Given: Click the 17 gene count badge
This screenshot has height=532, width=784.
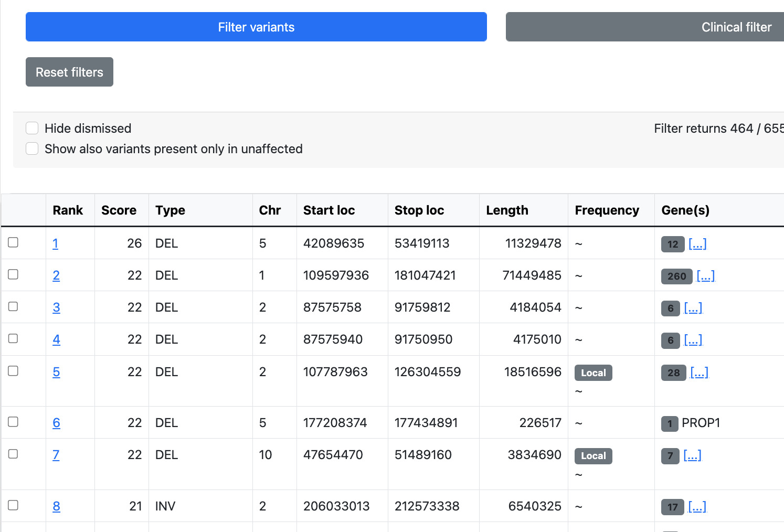Looking at the screenshot, I should click(x=673, y=507).
